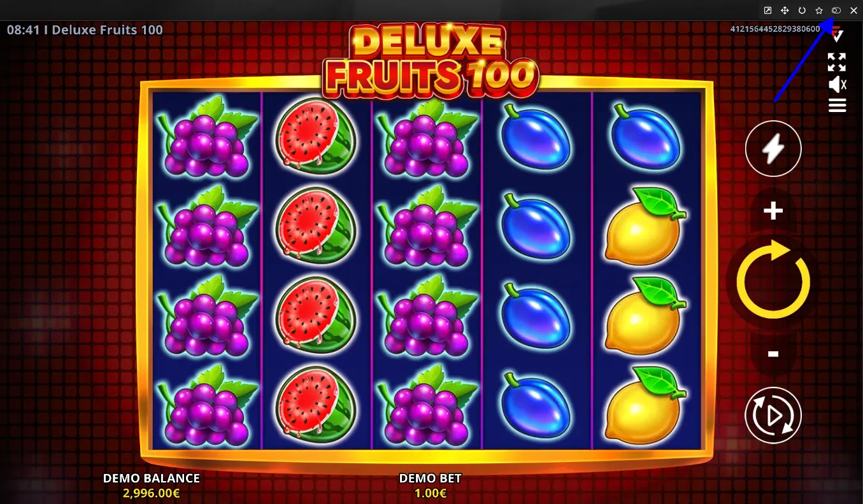The height and width of the screenshot is (504, 863).
Task: Open the hamburger menu in the game
Action: click(x=837, y=106)
